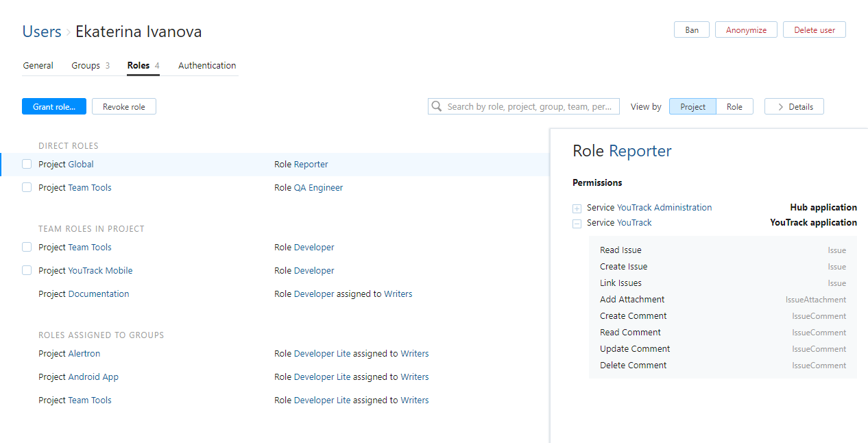Check the Project Global role checkbox
868x443 pixels.
pos(27,165)
